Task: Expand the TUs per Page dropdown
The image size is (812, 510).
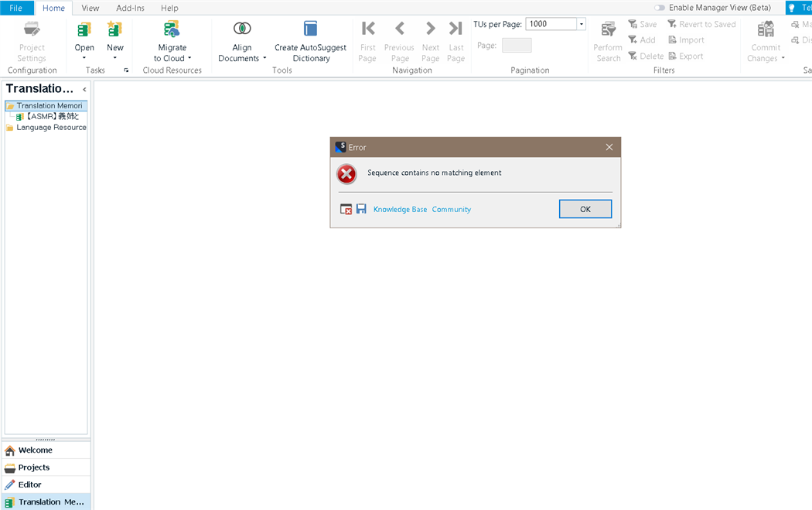Action: pos(582,24)
